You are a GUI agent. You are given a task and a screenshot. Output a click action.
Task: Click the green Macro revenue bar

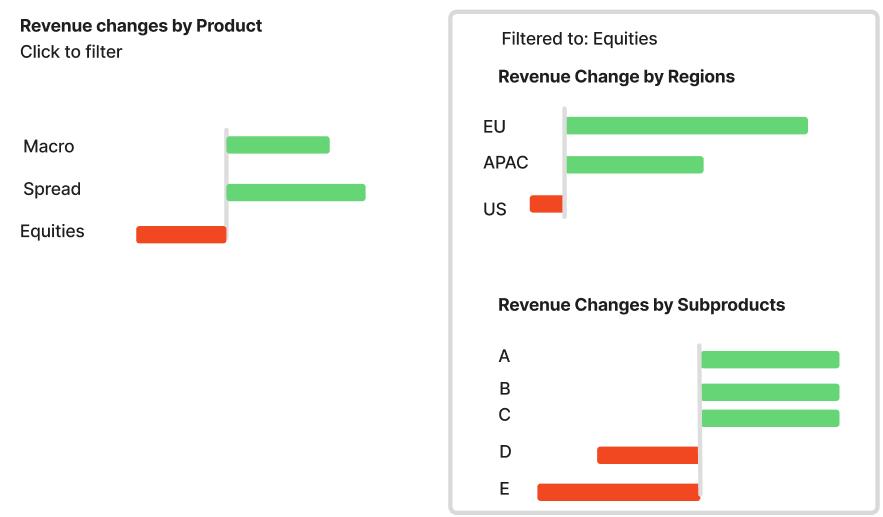(278, 145)
